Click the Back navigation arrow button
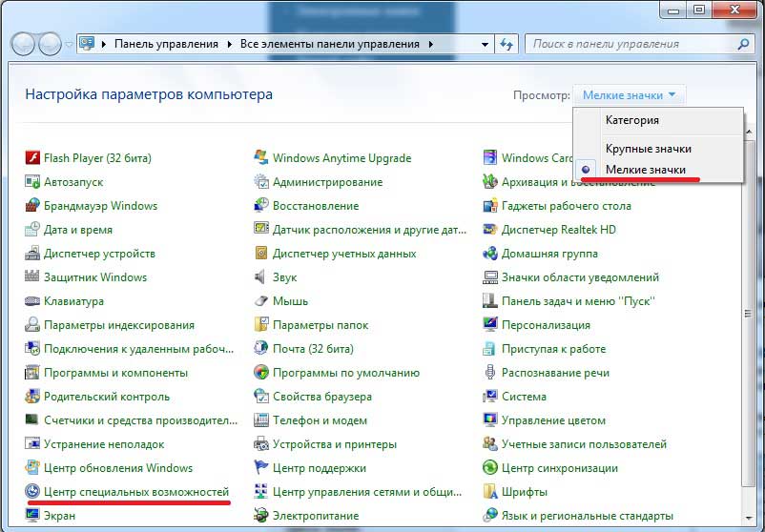765x532 pixels. (x=23, y=44)
